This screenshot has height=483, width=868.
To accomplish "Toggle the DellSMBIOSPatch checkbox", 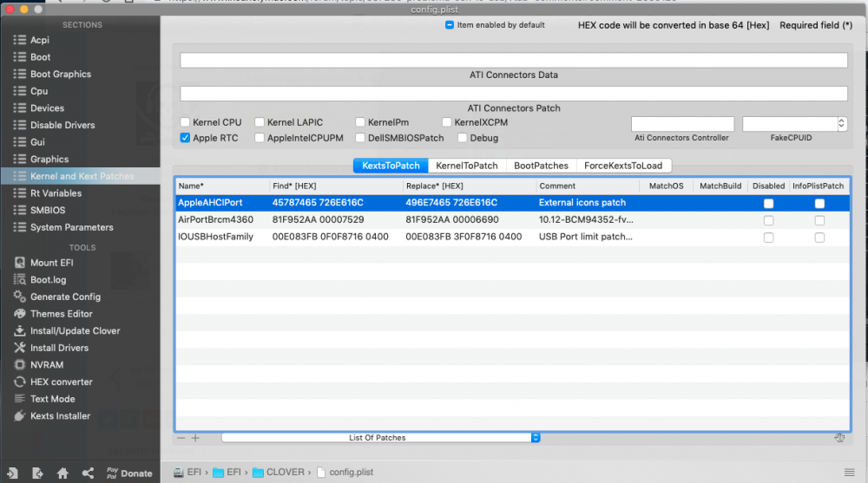I will coord(360,138).
